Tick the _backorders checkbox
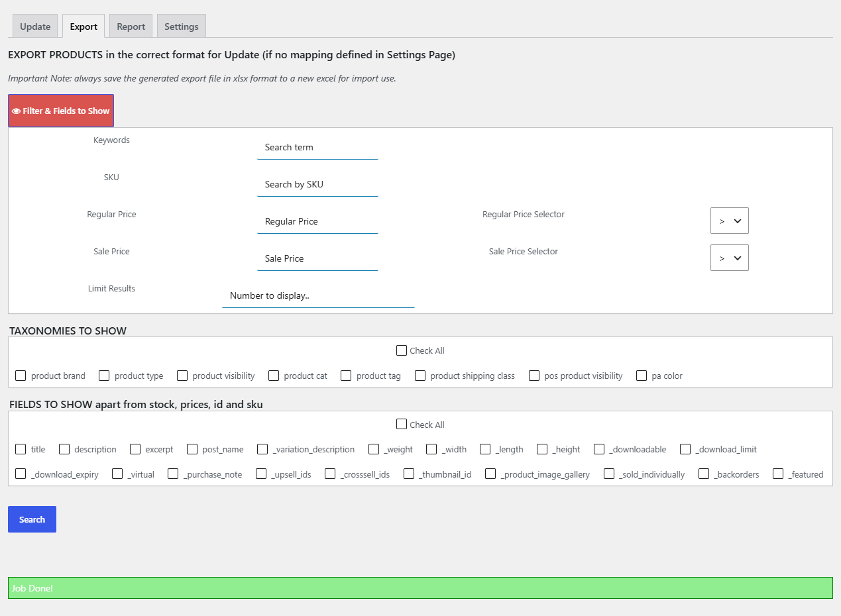This screenshot has width=841, height=616. (x=704, y=474)
